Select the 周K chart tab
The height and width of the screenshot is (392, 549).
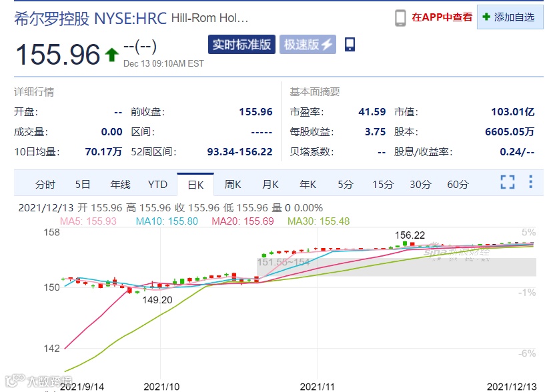(x=233, y=185)
